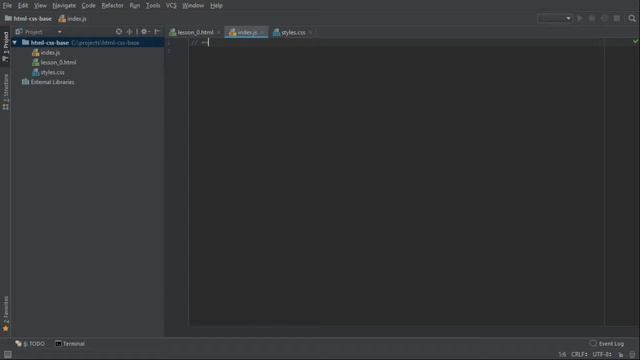The width and height of the screenshot is (640, 360).
Task: Click the Run with Coverage icon
Action: click(604, 19)
